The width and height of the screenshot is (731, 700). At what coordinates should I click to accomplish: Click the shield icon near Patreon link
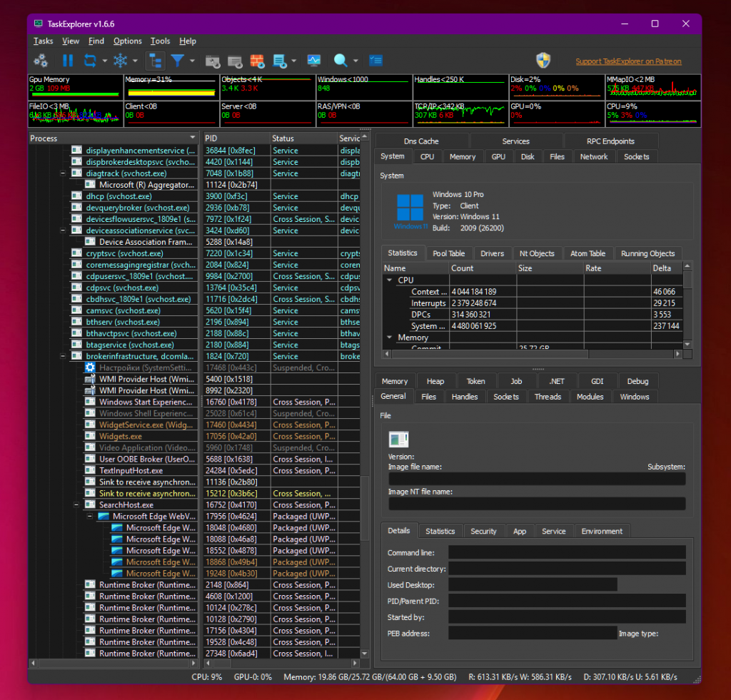(x=543, y=61)
